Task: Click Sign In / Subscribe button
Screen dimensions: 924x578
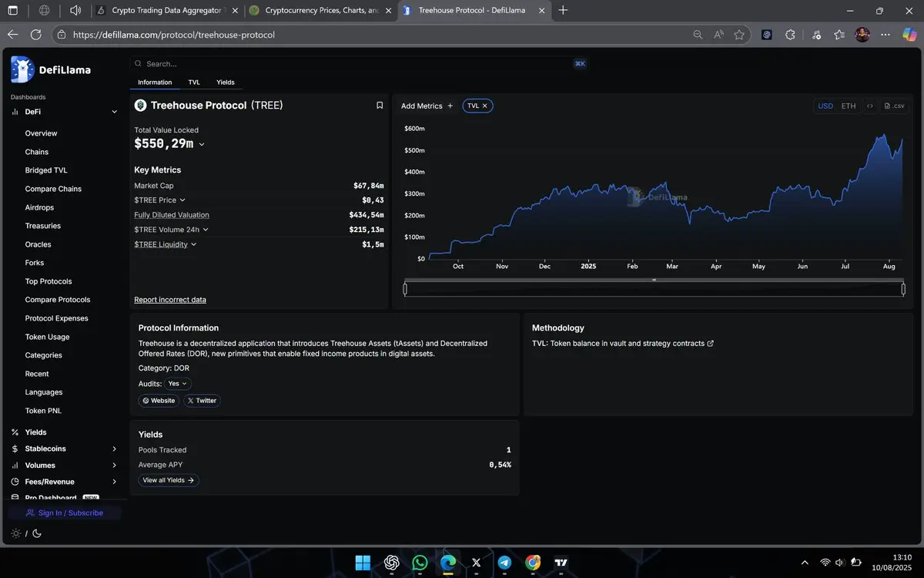Action: tap(65, 513)
